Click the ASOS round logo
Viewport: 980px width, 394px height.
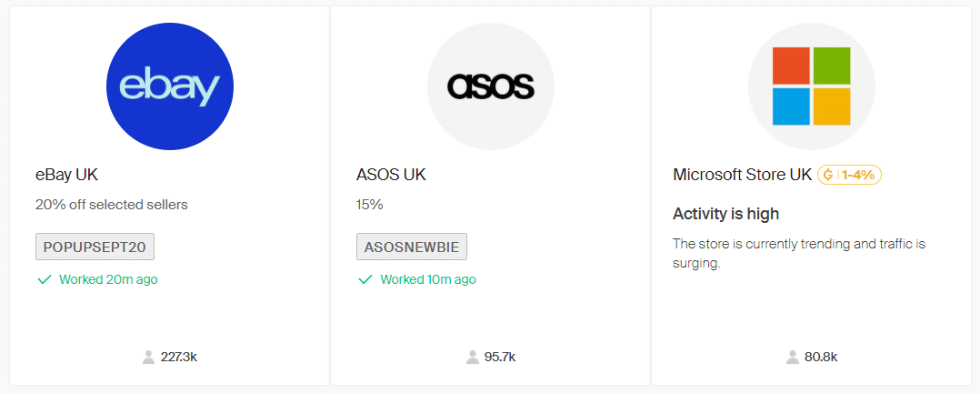[491, 86]
